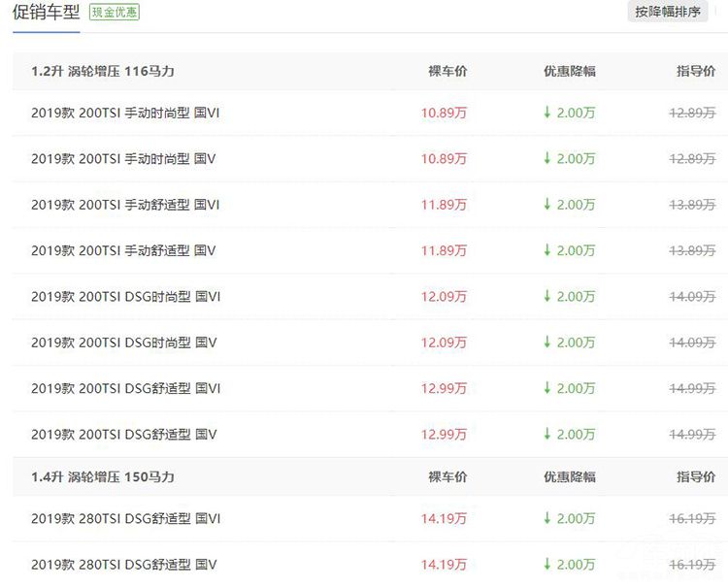
Task: Click the 1.2升 涡轮增压 116马力 group header
Action: [x=103, y=71]
